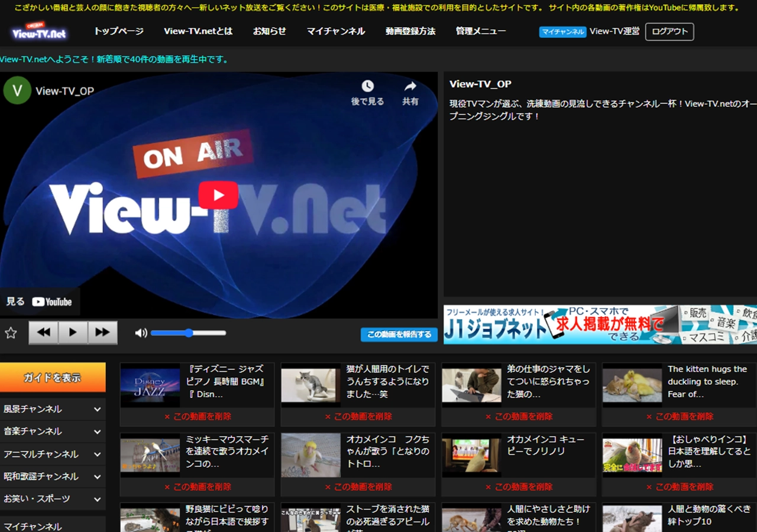Open View-TV.netとは menu item
This screenshot has width=757, height=532.
198,31
